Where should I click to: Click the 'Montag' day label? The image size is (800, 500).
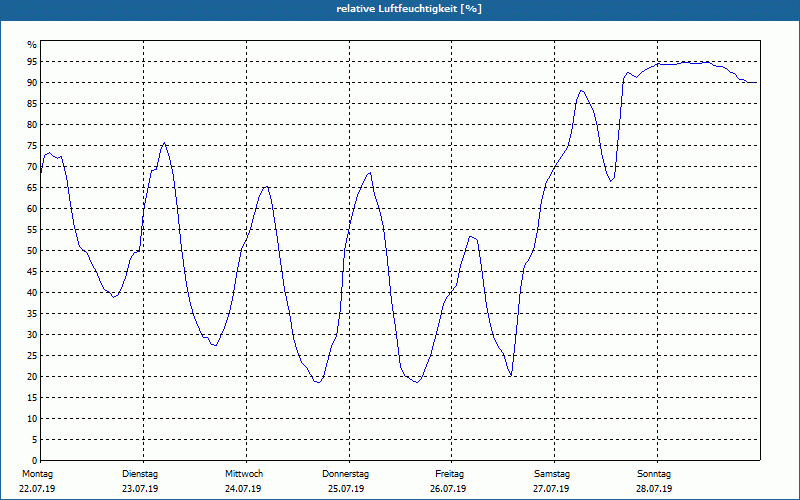coord(37,474)
